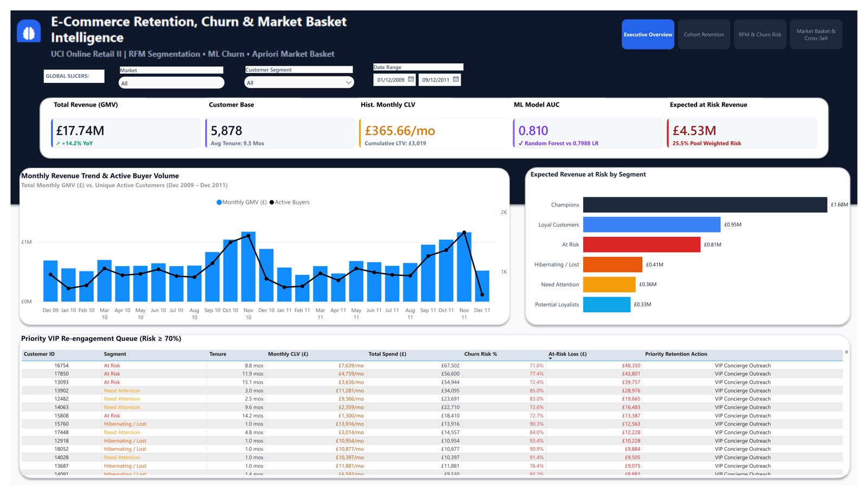This screenshot has width=868, height=497.
Task: Select the At Risk red bar
Action: tap(642, 244)
